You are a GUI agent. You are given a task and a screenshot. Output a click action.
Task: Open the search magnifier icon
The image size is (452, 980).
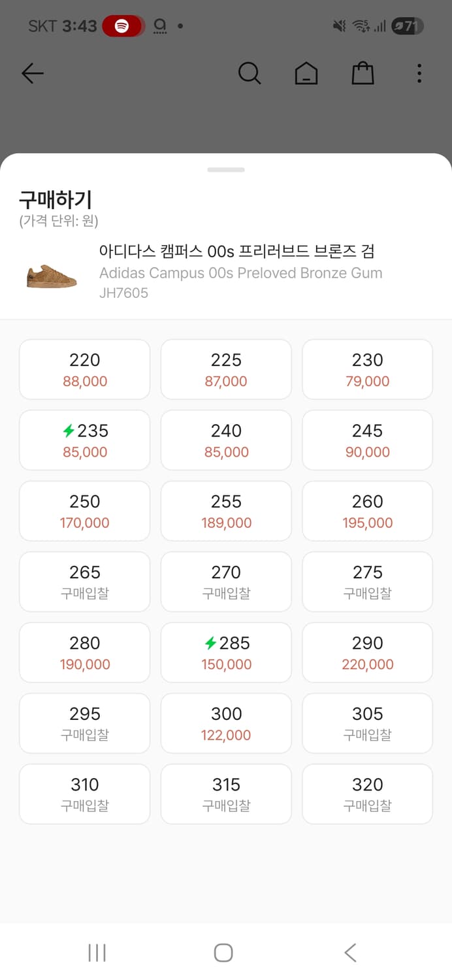249,73
